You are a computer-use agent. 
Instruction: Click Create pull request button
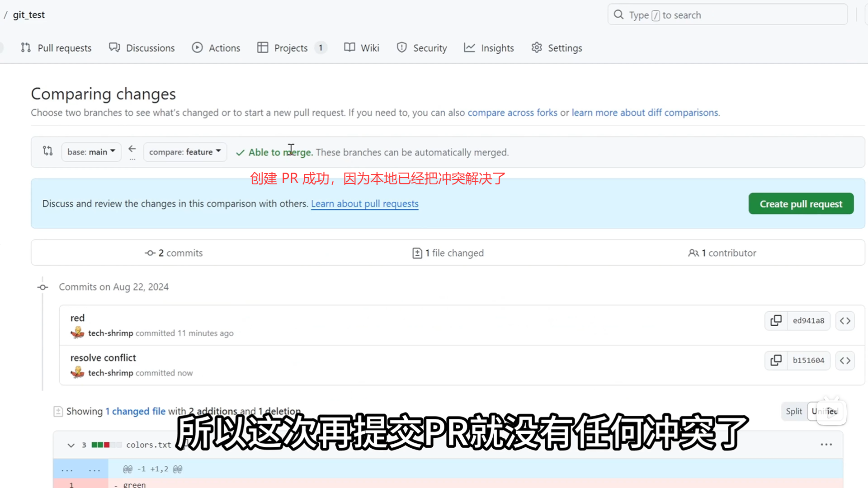pos(801,204)
